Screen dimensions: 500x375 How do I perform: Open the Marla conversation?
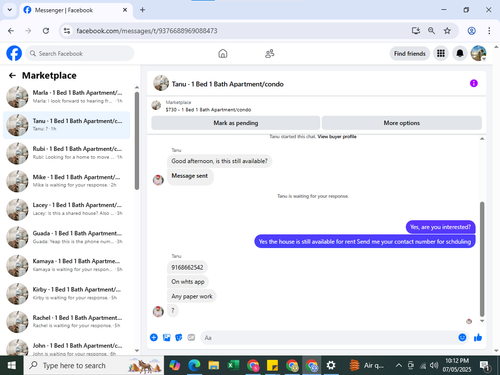tap(67, 97)
